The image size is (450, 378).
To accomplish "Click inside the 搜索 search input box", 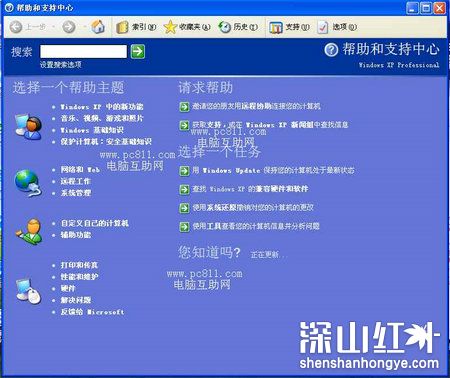I will click(83, 51).
